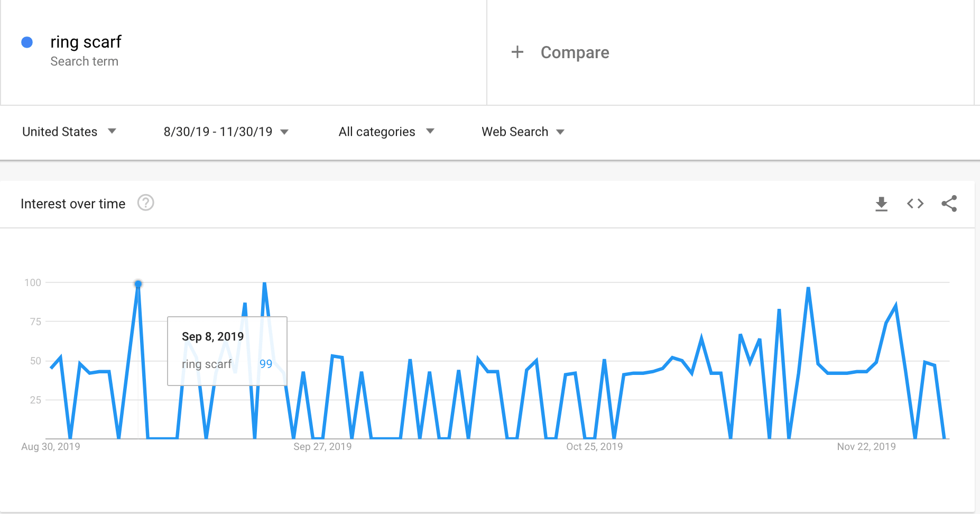Download the interest over time data
Image resolution: width=980 pixels, height=514 pixels.
point(881,204)
